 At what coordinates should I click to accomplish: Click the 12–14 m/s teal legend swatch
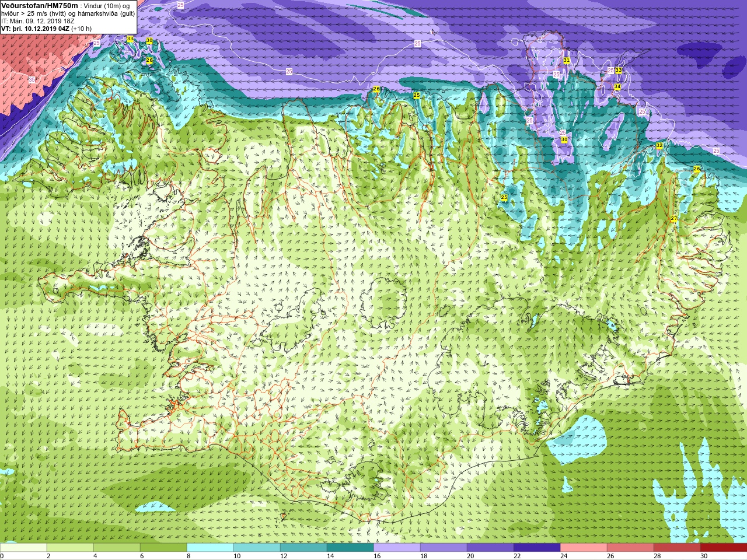[x=303, y=548]
